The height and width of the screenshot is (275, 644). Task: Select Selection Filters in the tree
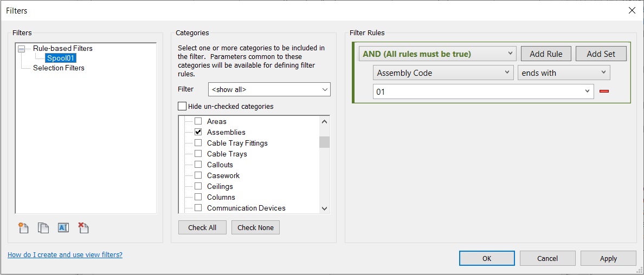tap(59, 68)
